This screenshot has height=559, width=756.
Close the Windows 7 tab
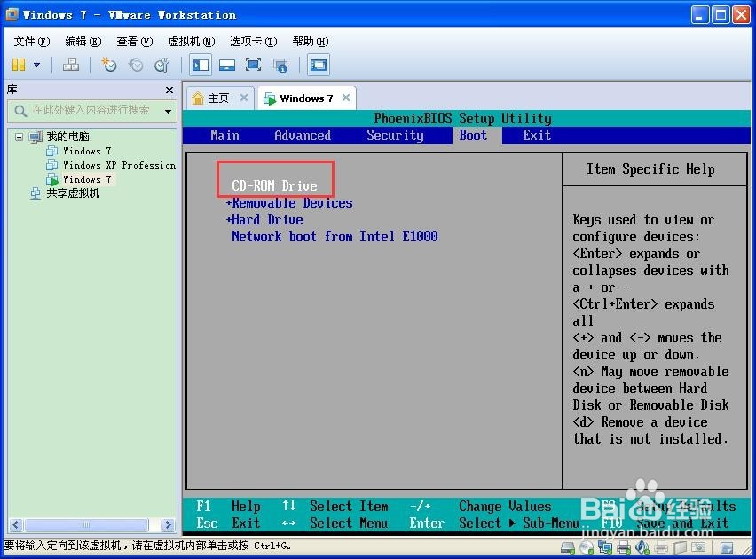point(346,98)
